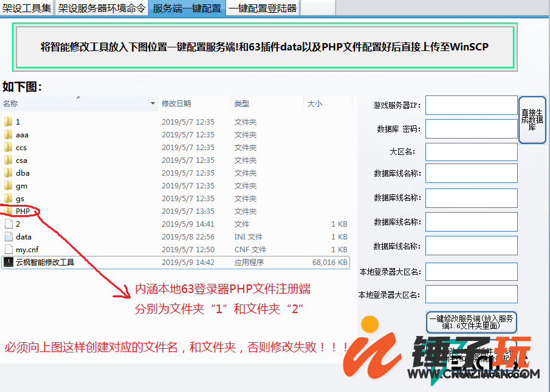
Task: Click the PHP folder icon
Action: 8,211
